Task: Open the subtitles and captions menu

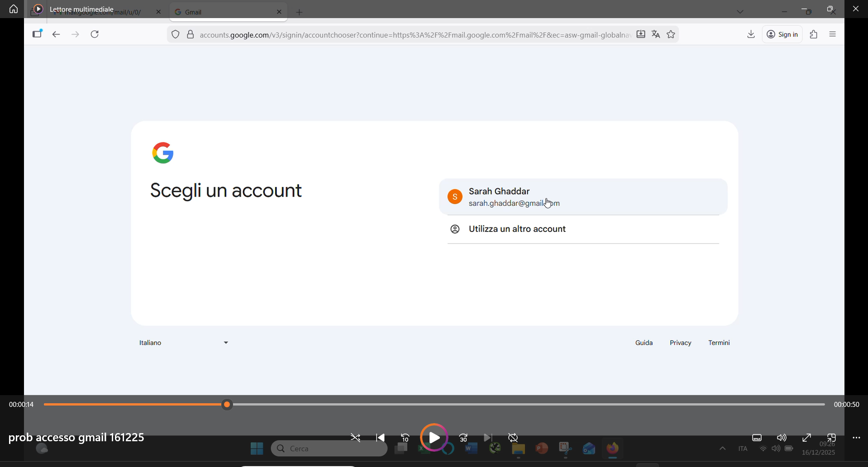Action: click(757, 438)
